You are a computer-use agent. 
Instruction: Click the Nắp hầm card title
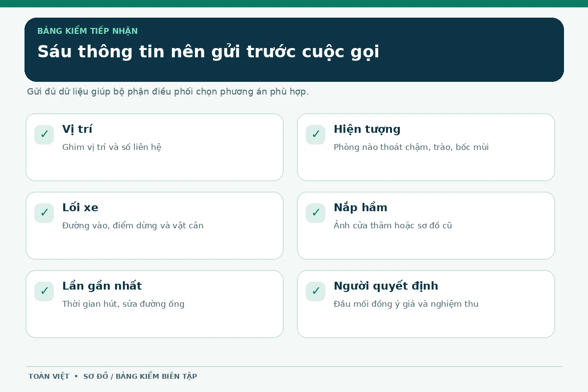[x=361, y=208]
